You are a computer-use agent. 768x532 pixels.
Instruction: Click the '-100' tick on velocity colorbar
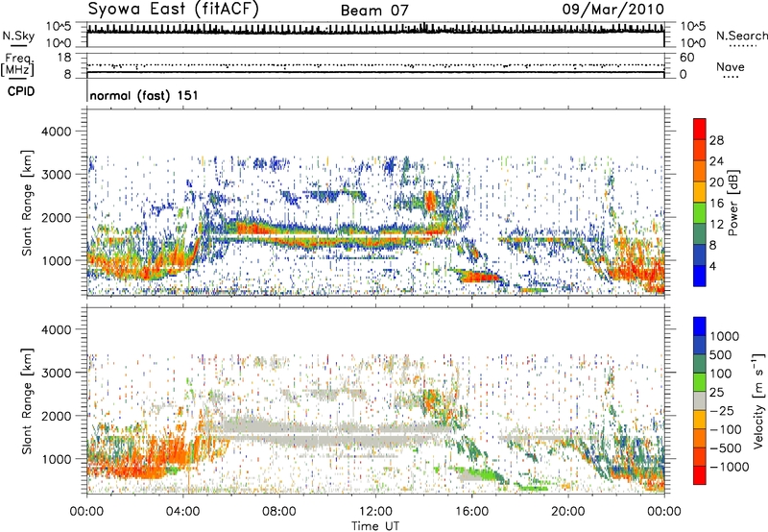(726, 429)
